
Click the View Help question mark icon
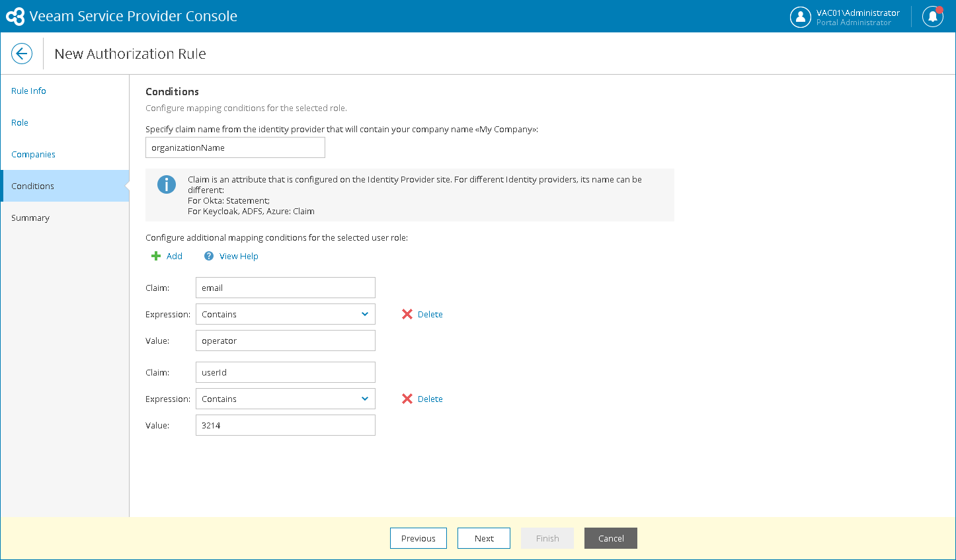tap(209, 256)
